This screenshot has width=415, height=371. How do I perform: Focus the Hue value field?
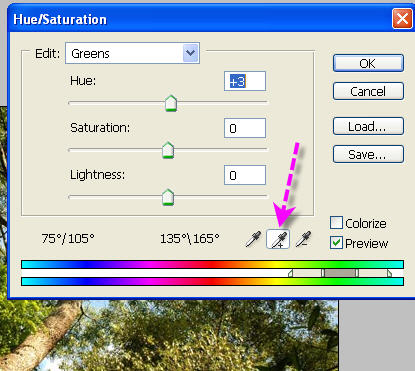245,81
